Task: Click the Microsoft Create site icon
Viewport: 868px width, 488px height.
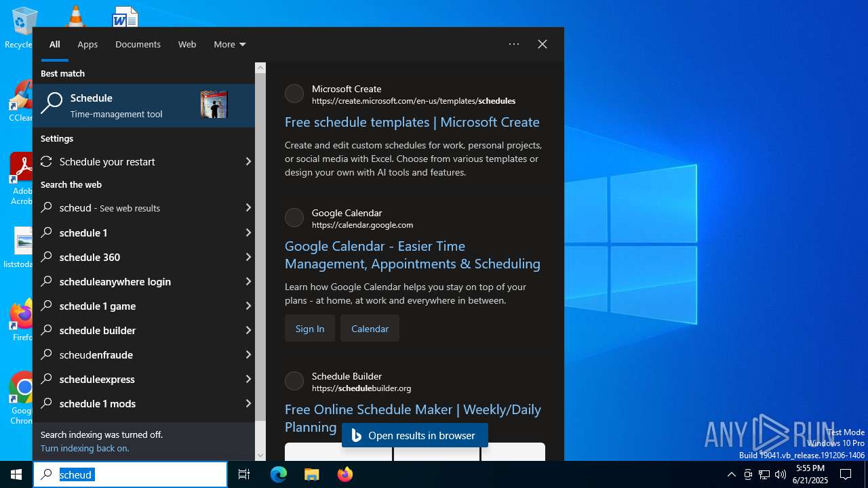Action: click(294, 94)
